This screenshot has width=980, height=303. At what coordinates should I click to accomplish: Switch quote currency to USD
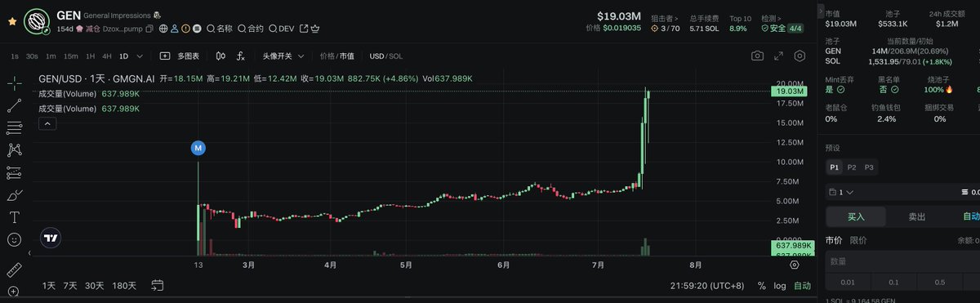pyautogui.click(x=376, y=56)
